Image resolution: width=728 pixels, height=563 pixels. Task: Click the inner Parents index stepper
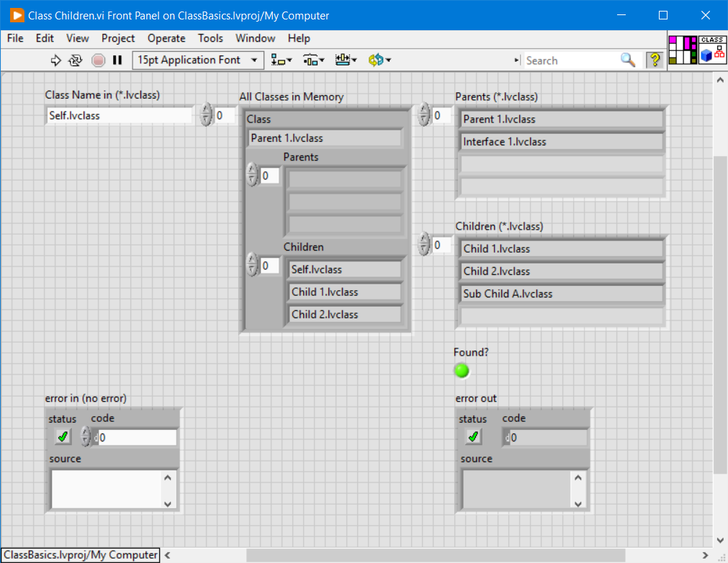coord(251,175)
